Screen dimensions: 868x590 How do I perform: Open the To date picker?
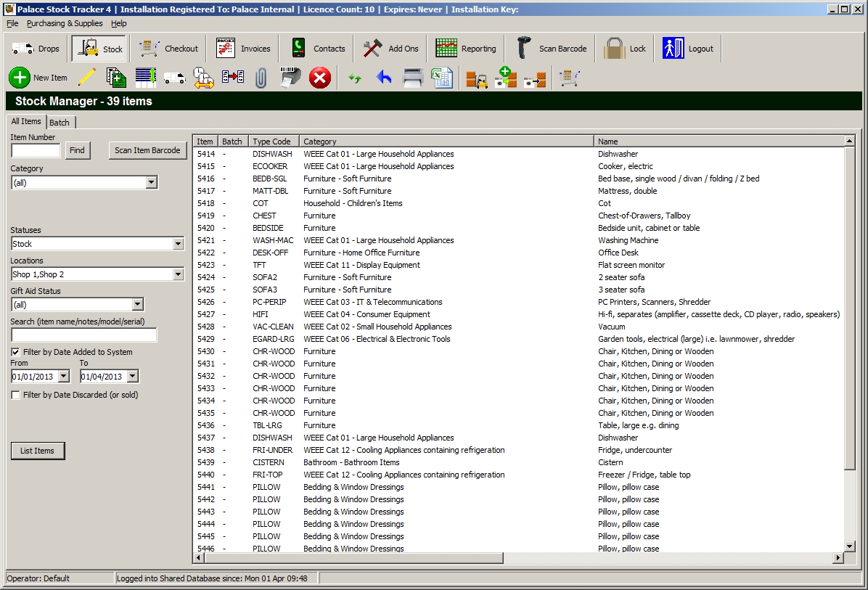132,377
